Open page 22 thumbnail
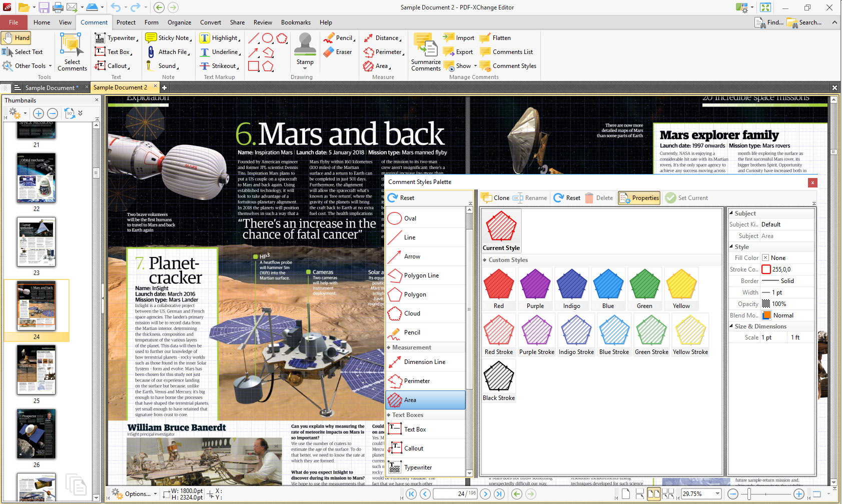Screen dimensions: 842x504 pos(36,178)
